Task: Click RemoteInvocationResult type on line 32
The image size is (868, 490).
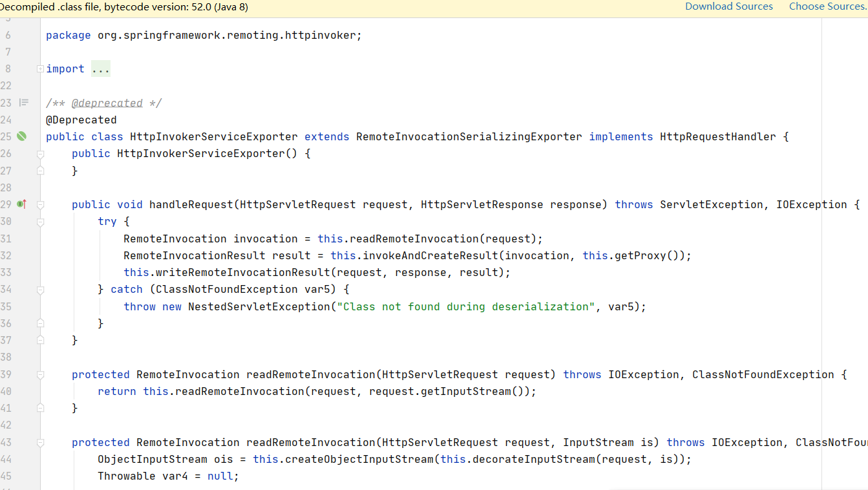Action: (x=195, y=255)
